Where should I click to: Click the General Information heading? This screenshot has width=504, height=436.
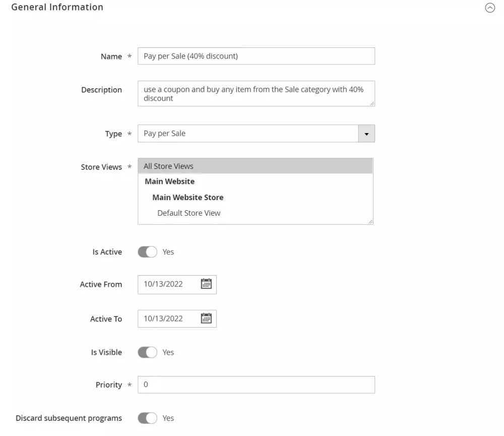click(57, 8)
